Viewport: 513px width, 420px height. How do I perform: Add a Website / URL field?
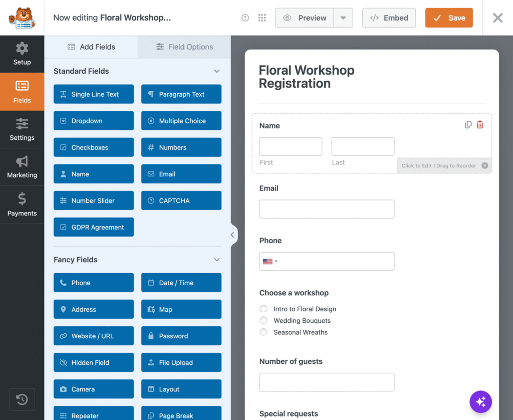pyautogui.click(x=94, y=336)
